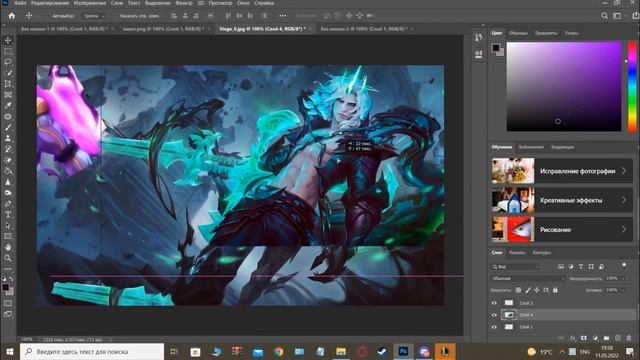Click the foreground color swatch in Color panel
Screen dimensions: 640x360
pyautogui.click(x=496, y=48)
